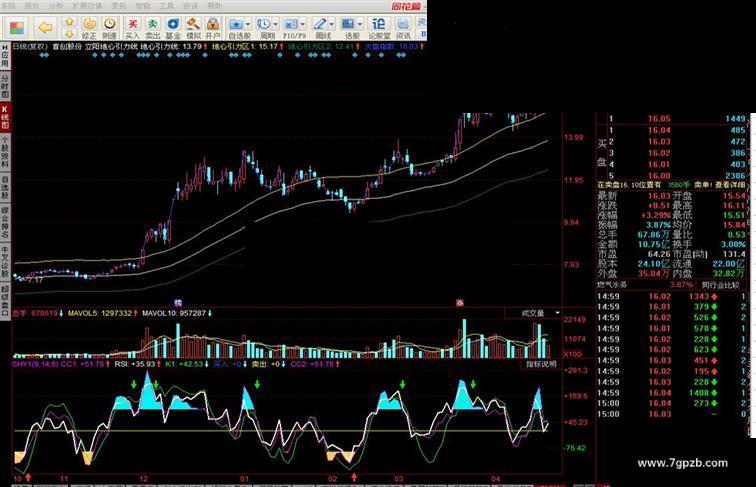The width and height of the screenshot is (756, 487).
Task: Click the MAVOL10: 957287 value
Action: (x=174, y=313)
